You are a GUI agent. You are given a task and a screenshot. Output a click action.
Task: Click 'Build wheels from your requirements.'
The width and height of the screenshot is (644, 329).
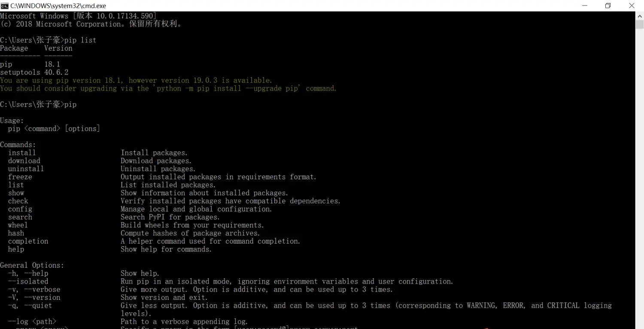tap(192, 225)
